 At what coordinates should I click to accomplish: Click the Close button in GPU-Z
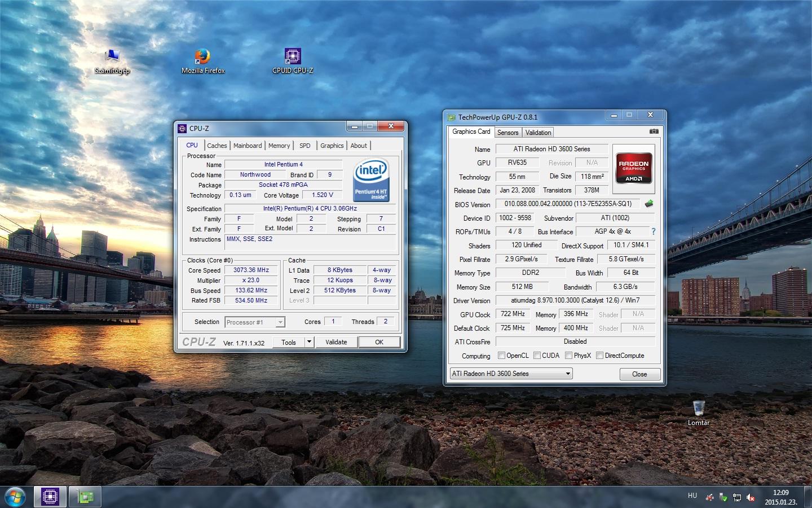(639, 374)
